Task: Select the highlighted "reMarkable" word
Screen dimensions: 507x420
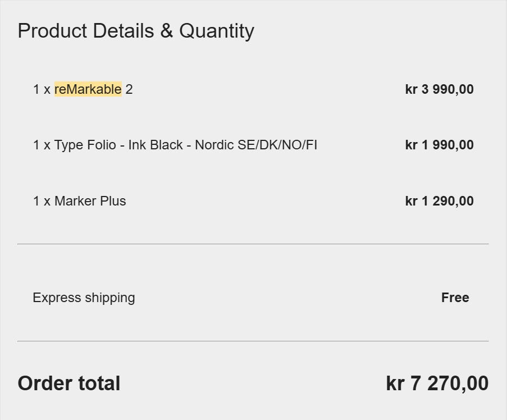Action: click(x=88, y=89)
